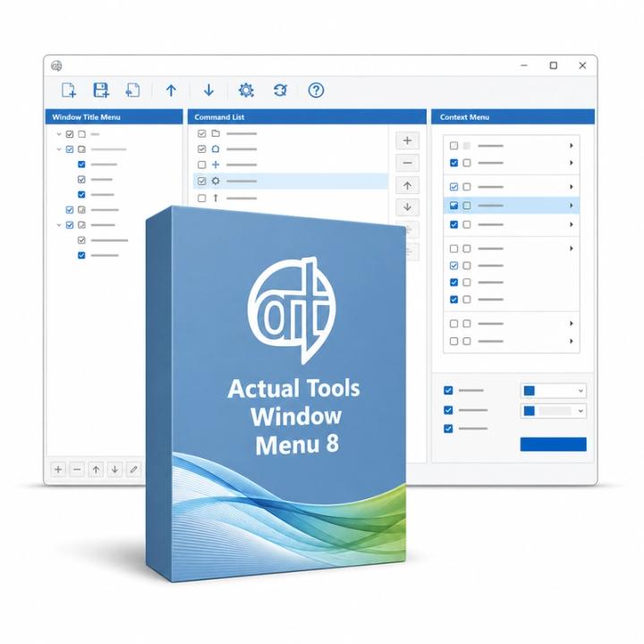The height and width of the screenshot is (644, 644).
Task: Expand submenu arrow of highlighted Context Menu row
Action: point(572,205)
